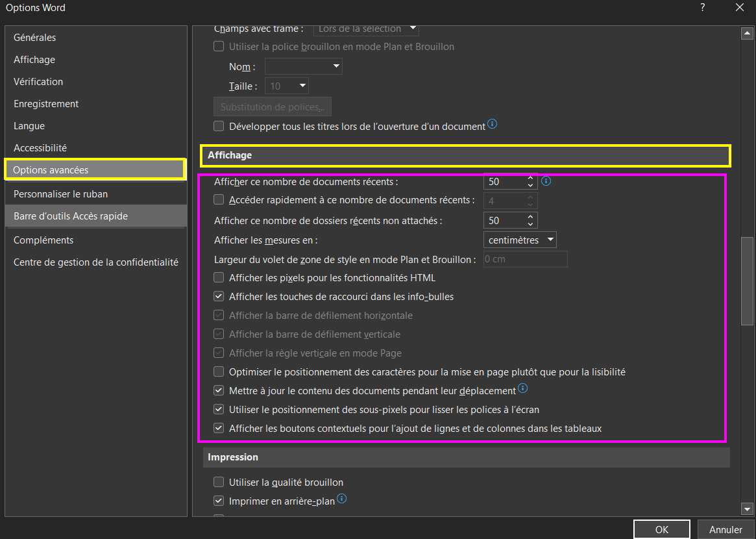
Task: Uncheck 'Mettre à jour le contenu des documents'
Action: pyautogui.click(x=219, y=390)
